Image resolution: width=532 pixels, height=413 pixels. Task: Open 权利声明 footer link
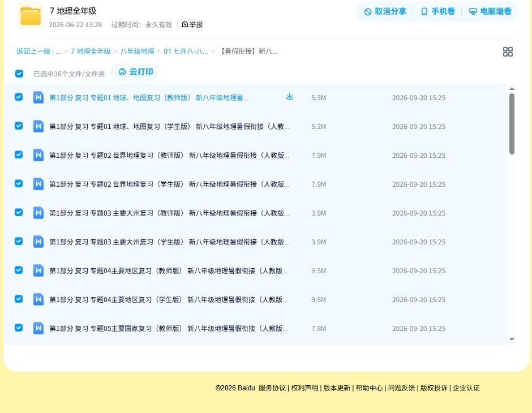304,388
